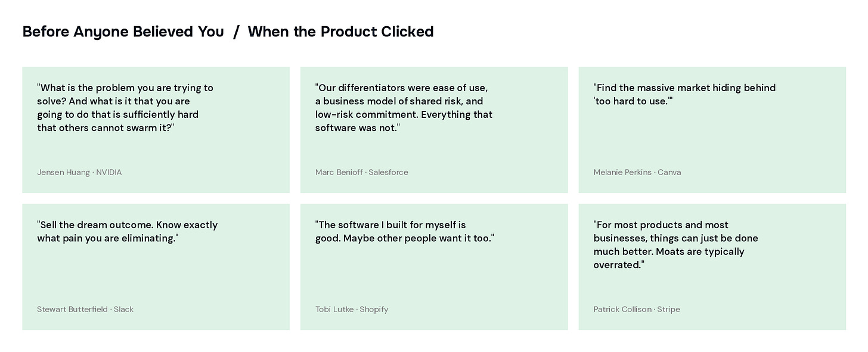The height and width of the screenshot is (352, 868).
Task: Select the "When the Product Clicked" heading
Action: click(x=340, y=32)
